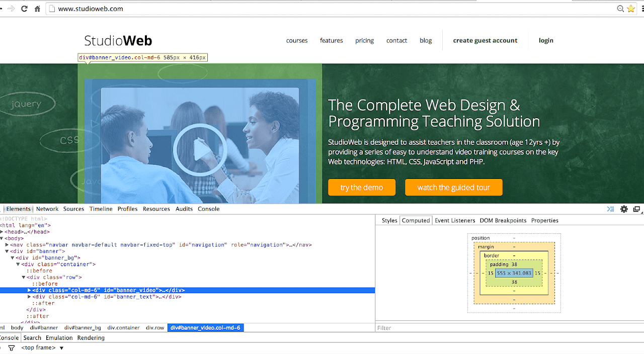Open the courses nav link
The width and height of the screenshot is (644, 362).
[297, 41]
